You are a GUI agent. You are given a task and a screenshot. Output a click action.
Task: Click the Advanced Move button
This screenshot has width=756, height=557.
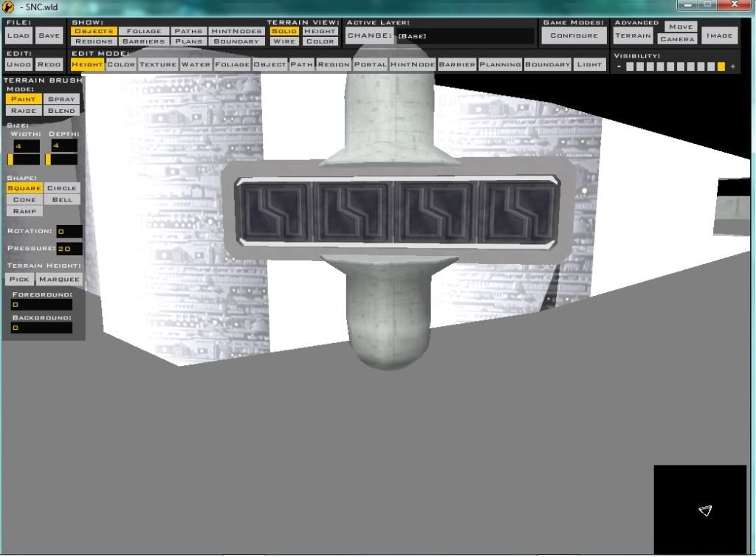(681, 27)
